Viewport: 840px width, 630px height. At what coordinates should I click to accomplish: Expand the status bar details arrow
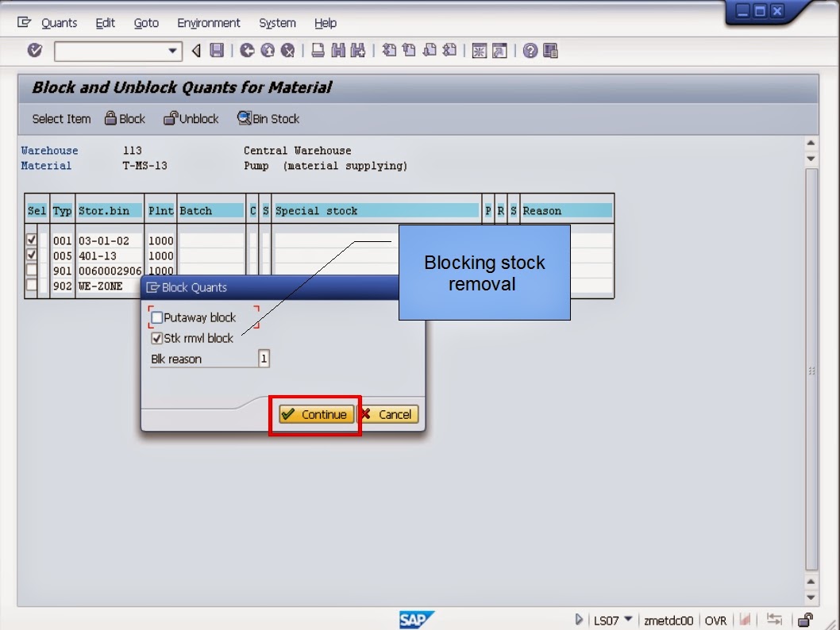pyautogui.click(x=579, y=620)
